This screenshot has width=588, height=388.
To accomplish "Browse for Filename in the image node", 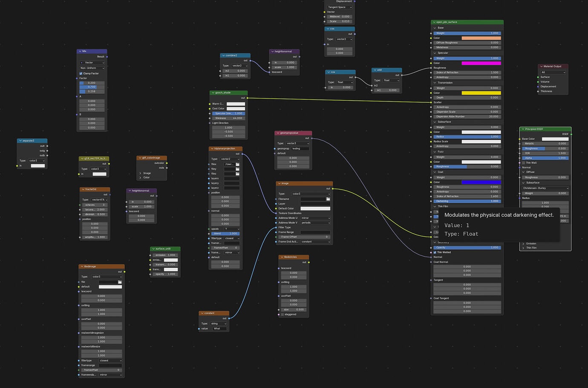I will pos(328,199).
